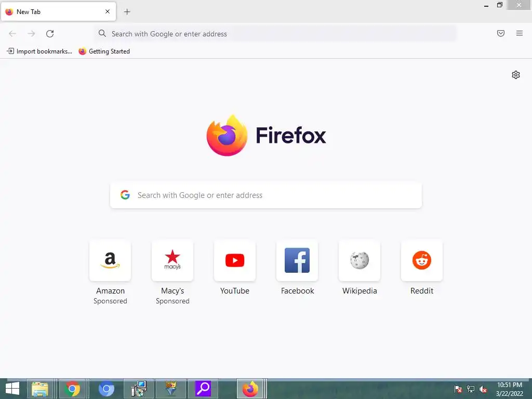Viewport: 532px width, 399px height.
Task: Launch Google Chrome from the taskbar
Action: (x=72, y=389)
